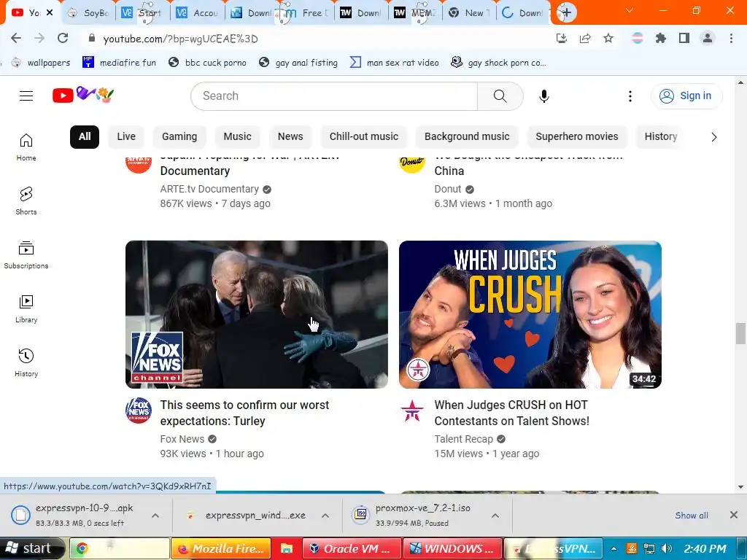Image resolution: width=747 pixels, height=560 pixels.
Task: Open new tab with plus button
Action: (x=566, y=12)
